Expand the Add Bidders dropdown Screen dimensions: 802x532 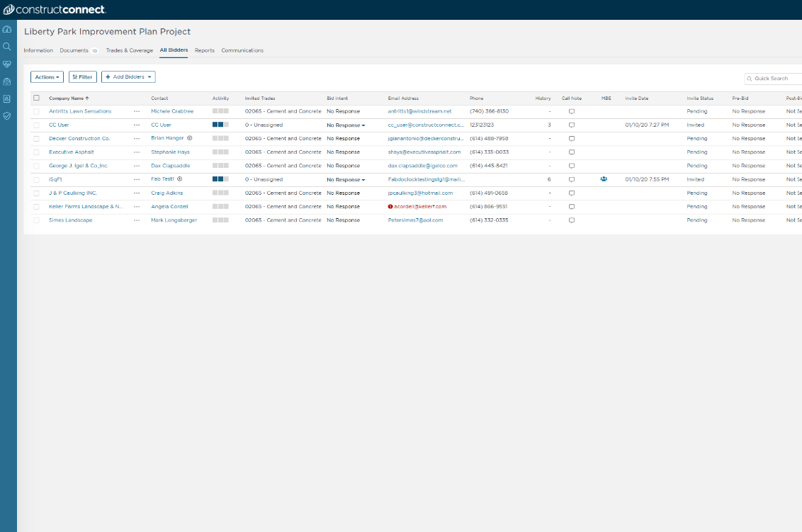(x=128, y=77)
